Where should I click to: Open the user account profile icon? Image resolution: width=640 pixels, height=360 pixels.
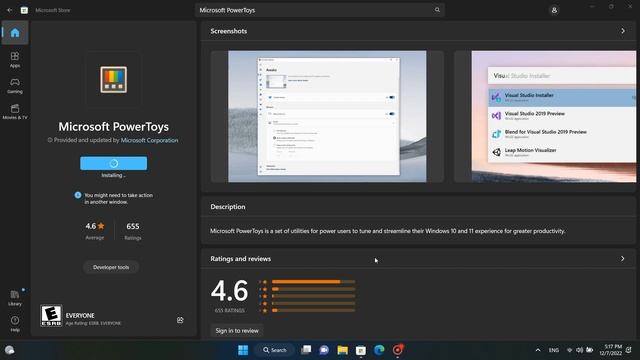pos(554,10)
